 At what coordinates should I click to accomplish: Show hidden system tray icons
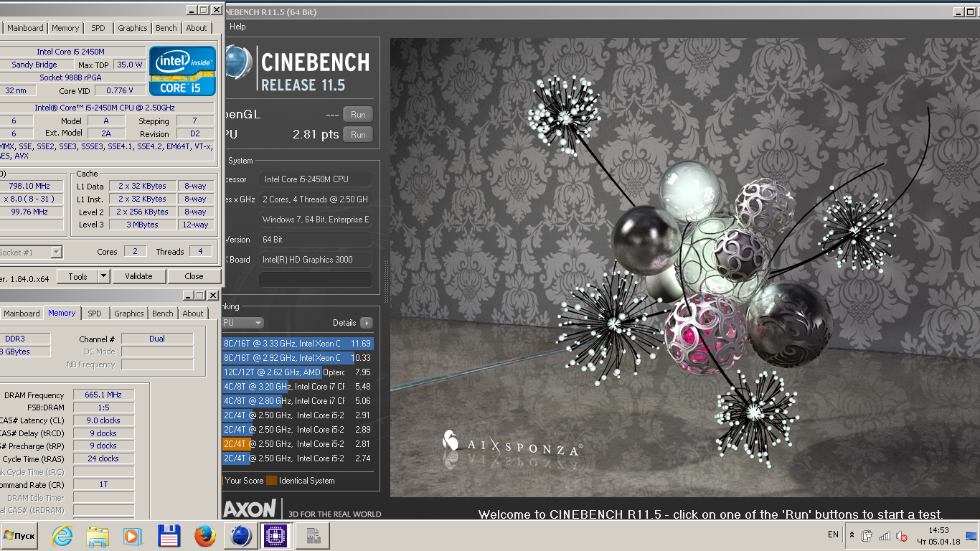point(852,535)
